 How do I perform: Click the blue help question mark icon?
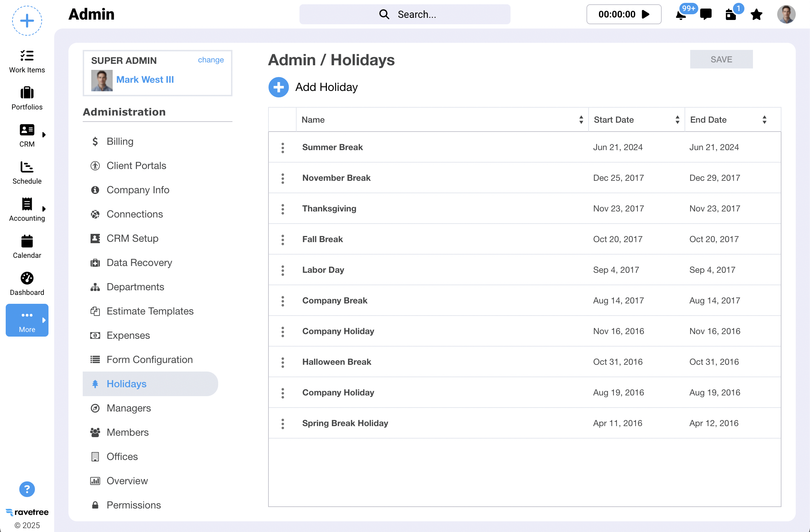pyautogui.click(x=27, y=489)
